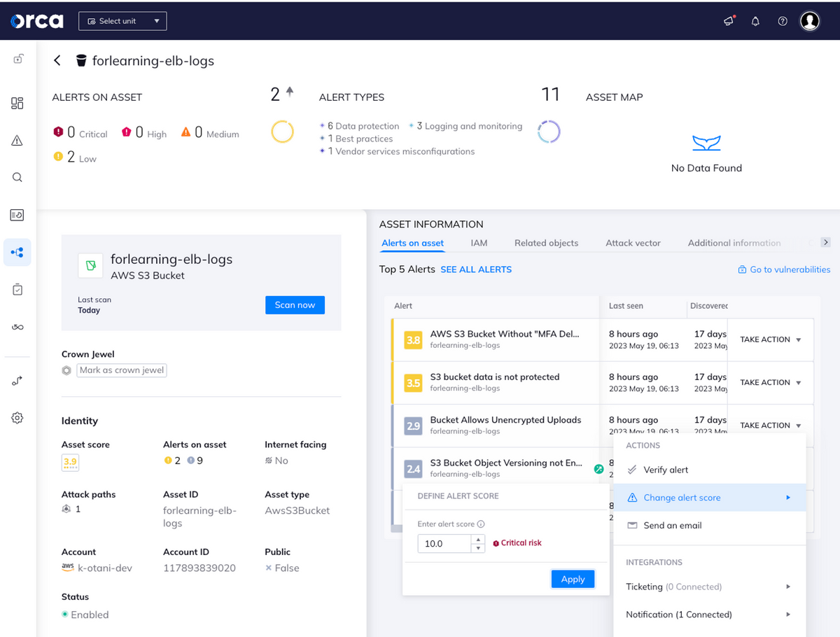
Task: Increase alert score with up stepper
Action: point(478,539)
